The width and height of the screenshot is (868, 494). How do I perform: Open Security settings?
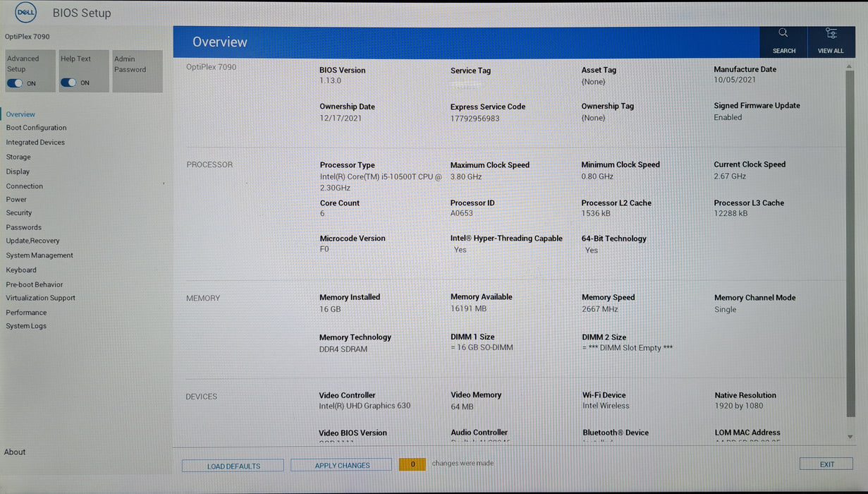point(19,213)
